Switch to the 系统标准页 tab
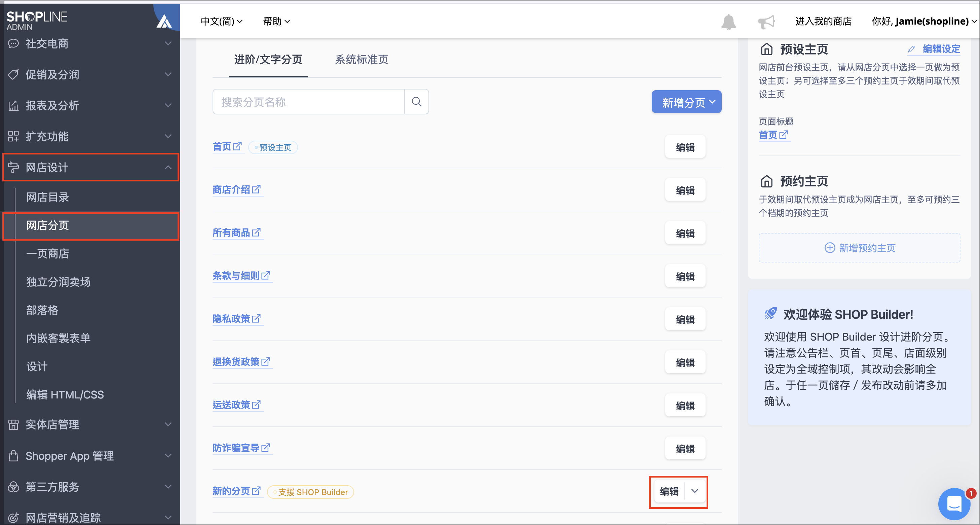This screenshot has width=980, height=525. coord(362,59)
